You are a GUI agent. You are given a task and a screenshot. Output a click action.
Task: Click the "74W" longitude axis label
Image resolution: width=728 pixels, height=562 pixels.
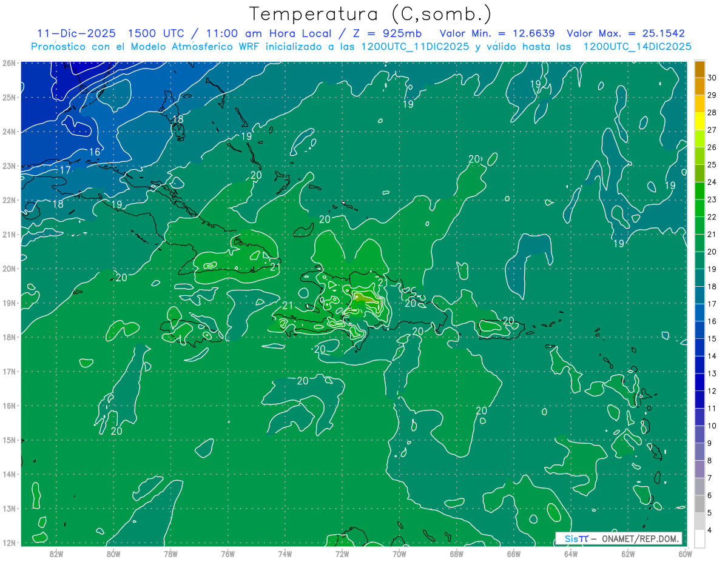click(x=285, y=553)
